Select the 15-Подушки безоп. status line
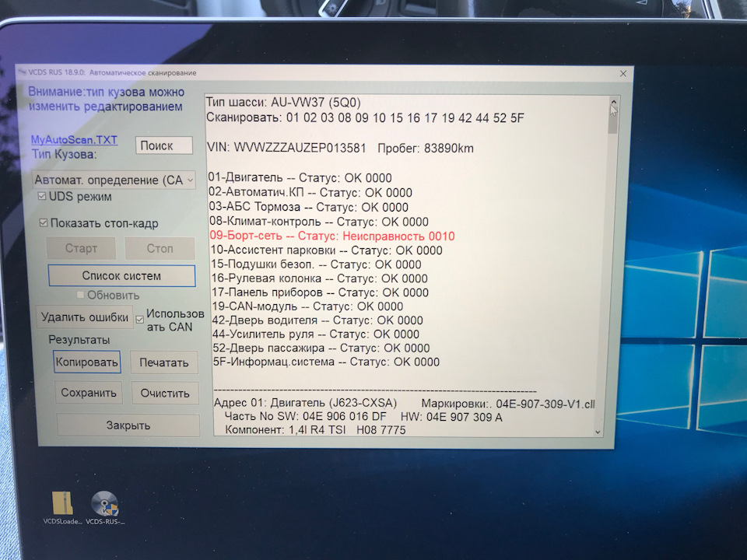Image resolution: width=747 pixels, height=560 pixels. (317, 264)
